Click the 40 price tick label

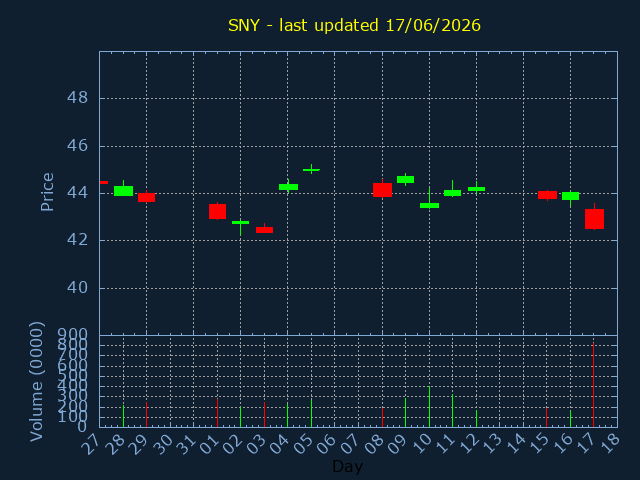tap(77, 288)
